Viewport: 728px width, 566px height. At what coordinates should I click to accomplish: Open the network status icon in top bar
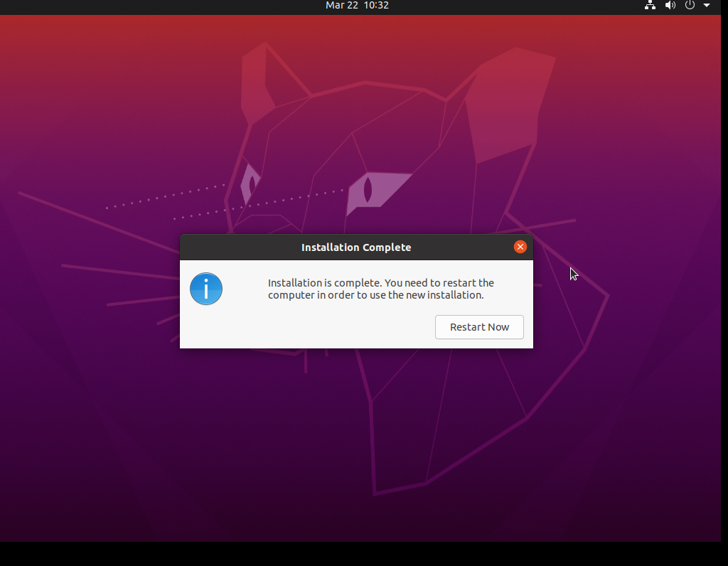pyautogui.click(x=650, y=5)
